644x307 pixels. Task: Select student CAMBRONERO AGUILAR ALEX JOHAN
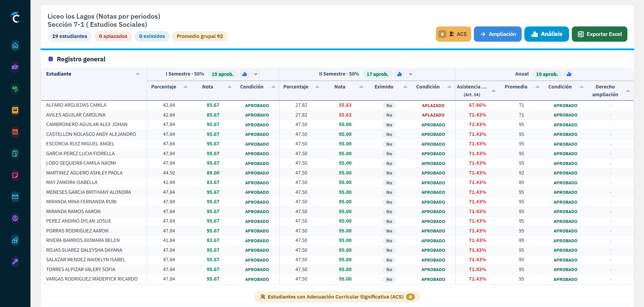[x=87, y=124]
